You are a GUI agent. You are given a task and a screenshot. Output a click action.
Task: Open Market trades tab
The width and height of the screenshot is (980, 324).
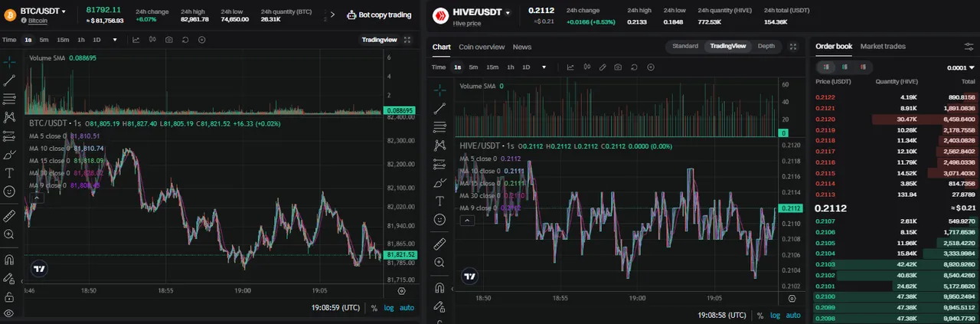pos(883,47)
